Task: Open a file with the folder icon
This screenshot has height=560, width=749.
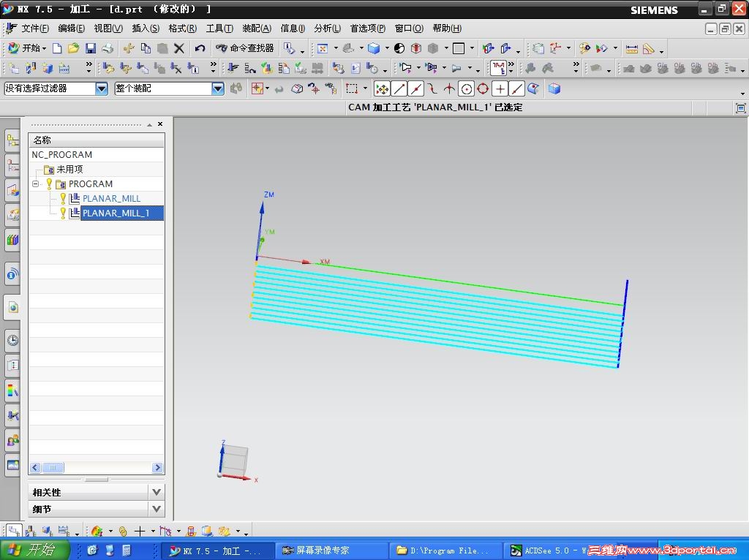Action: pos(73,48)
